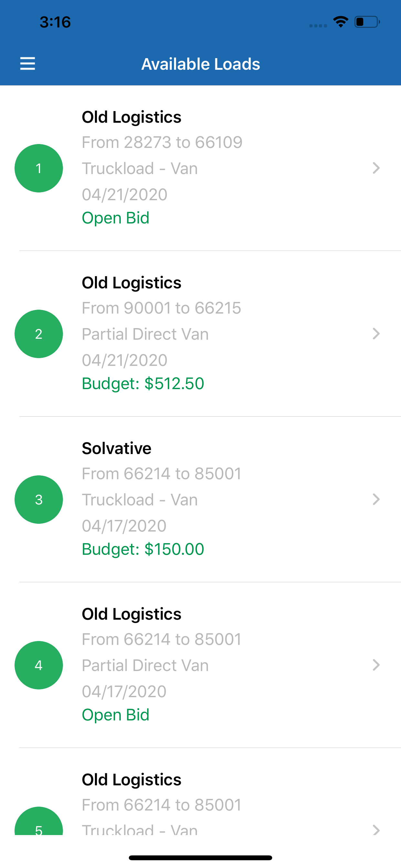Expand load 4 using its chevron
Viewport: 401px width, 868px height.
click(x=376, y=665)
